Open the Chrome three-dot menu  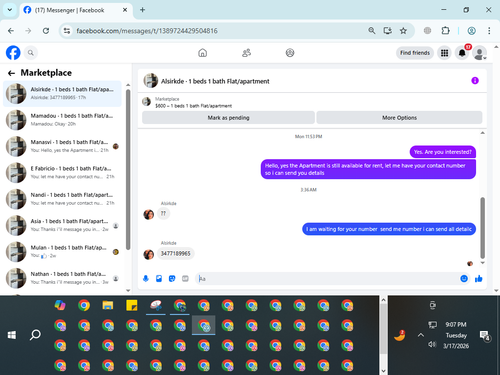click(x=489, y=31)
